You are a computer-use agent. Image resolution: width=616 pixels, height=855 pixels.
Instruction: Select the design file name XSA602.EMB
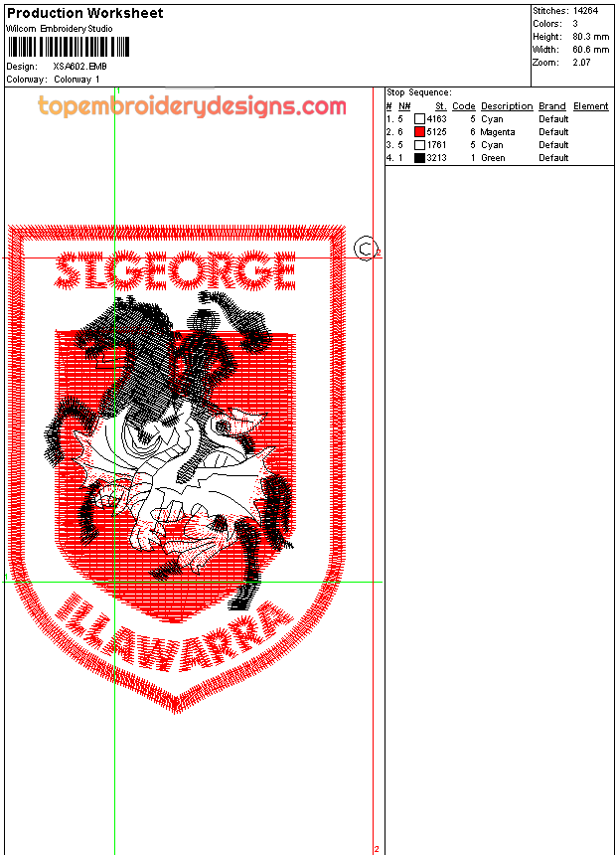click(79, 66)
